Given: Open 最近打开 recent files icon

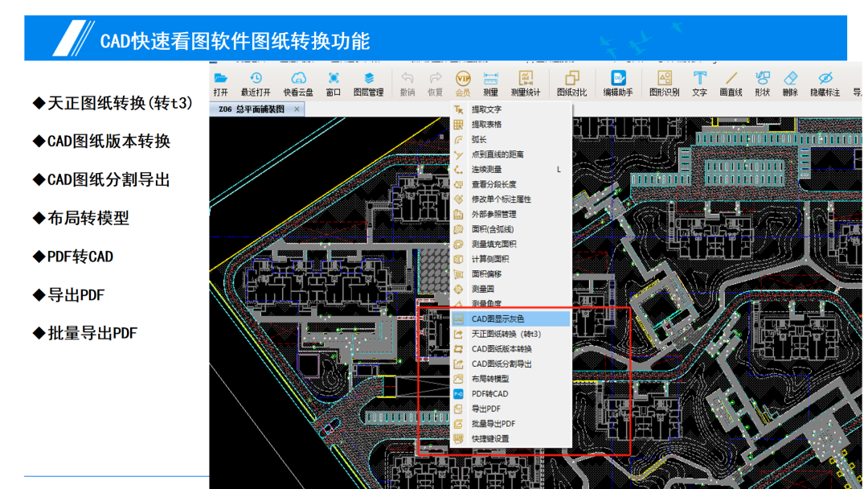Looking at the screenshot, I should (257, 83).
